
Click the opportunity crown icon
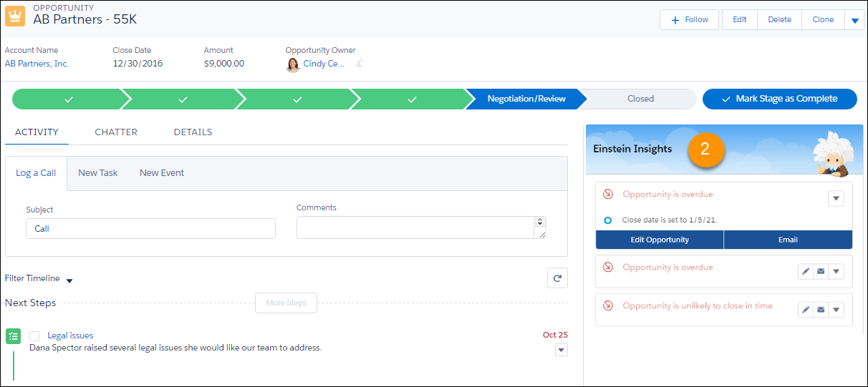15,15
